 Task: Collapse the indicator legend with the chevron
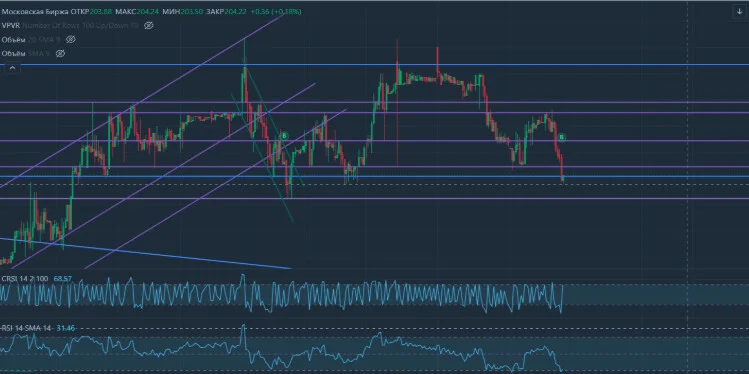pos(12,68)
